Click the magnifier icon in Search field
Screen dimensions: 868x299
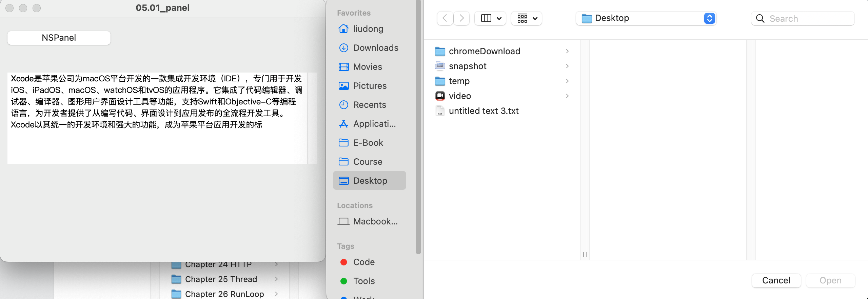tap(760, 19)
